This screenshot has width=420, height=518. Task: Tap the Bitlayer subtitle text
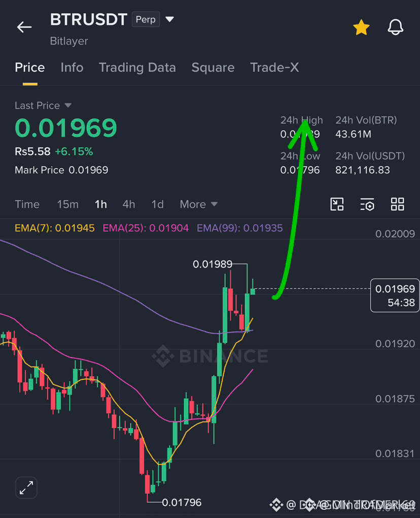coord(69,41)
